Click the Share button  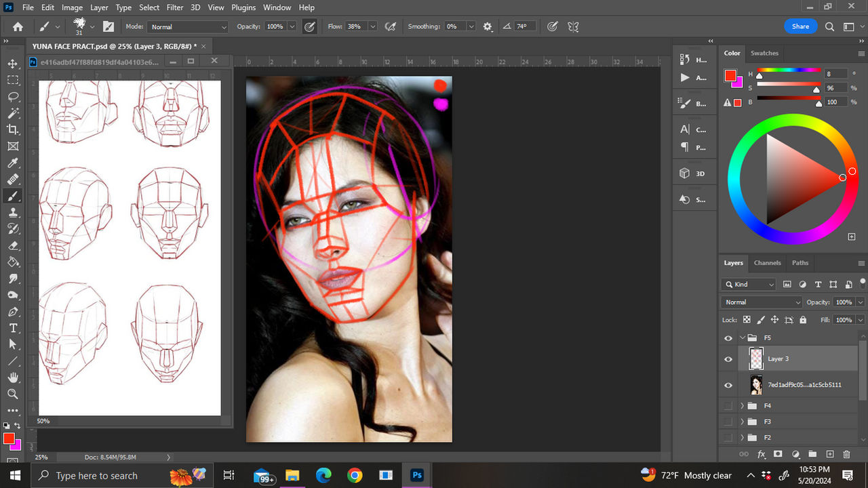800,26
